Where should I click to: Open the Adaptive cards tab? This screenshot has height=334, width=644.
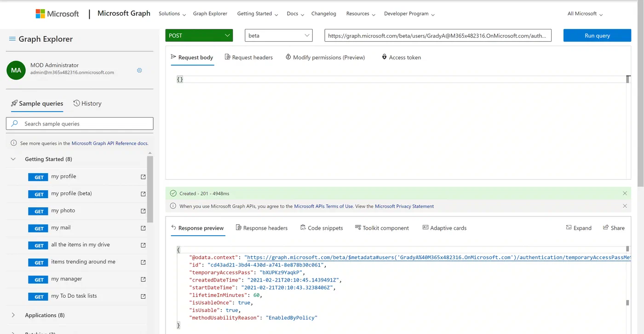click(x=444, y=228)
